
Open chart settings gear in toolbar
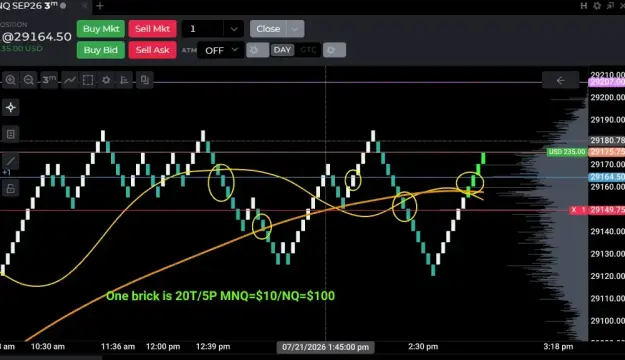[x=106, y=80]
